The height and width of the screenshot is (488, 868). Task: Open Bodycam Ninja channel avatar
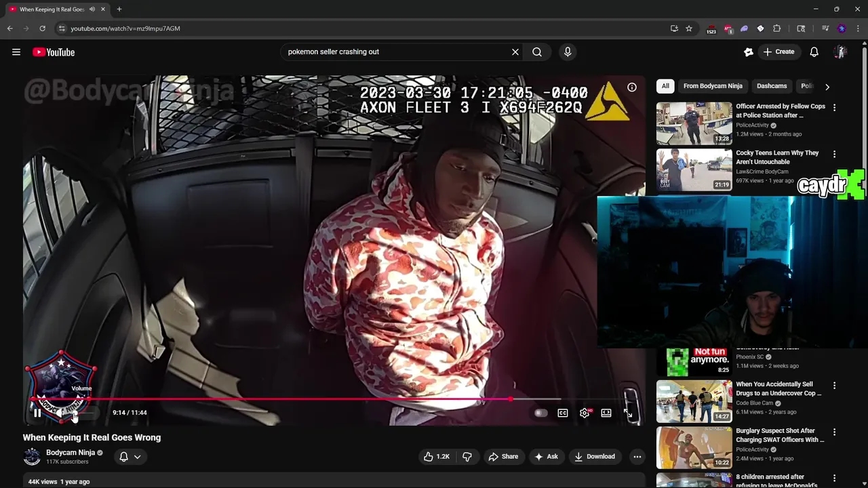[x=32, y=456]
